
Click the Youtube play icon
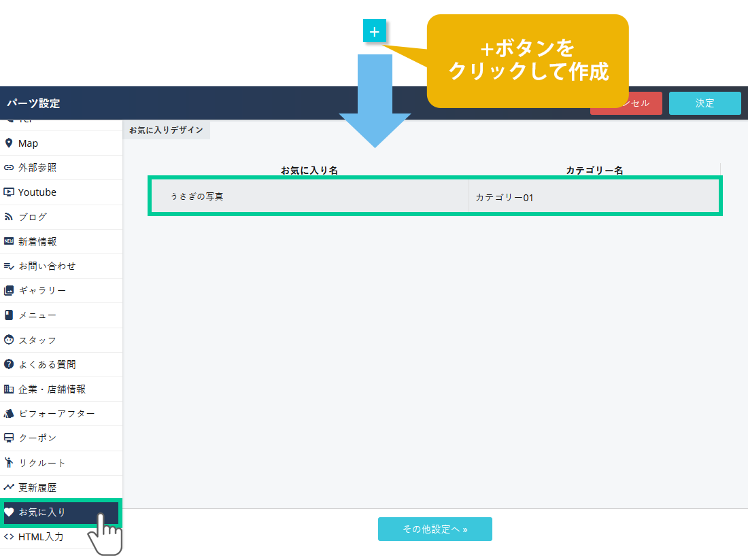point(9,192)
